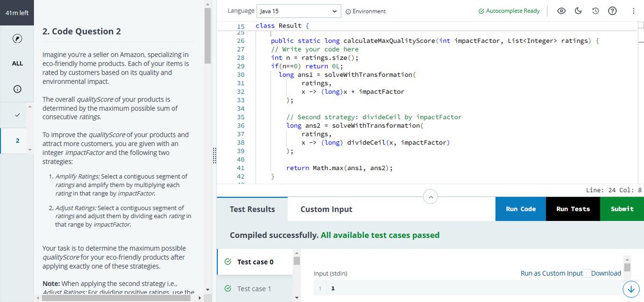Open code history with clock icon

tap(595, 11)
